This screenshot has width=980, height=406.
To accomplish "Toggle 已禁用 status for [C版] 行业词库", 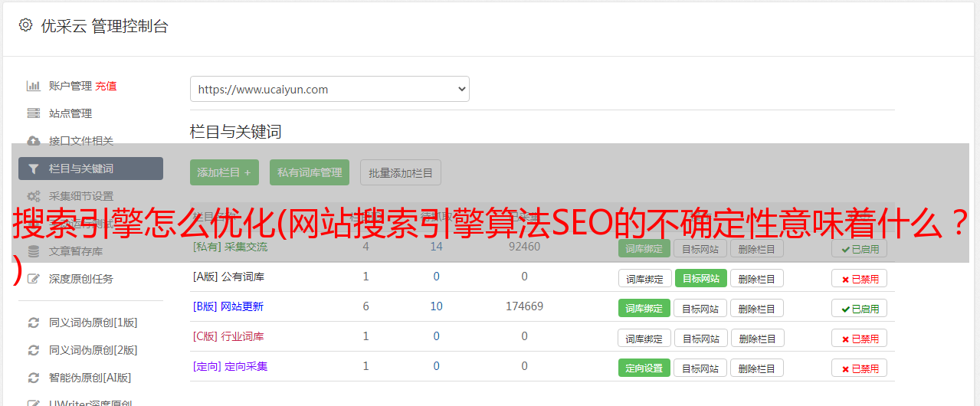I will [859, 338].
